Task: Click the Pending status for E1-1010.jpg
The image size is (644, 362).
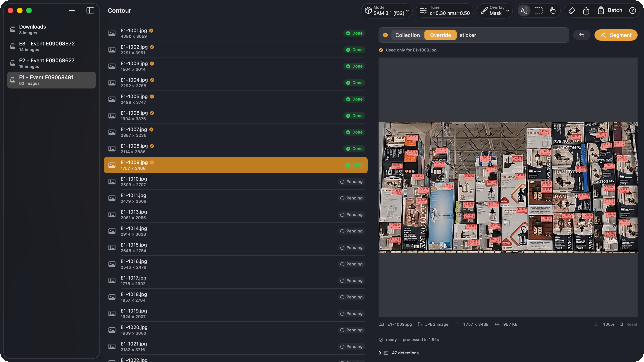Action: point(351,182)
